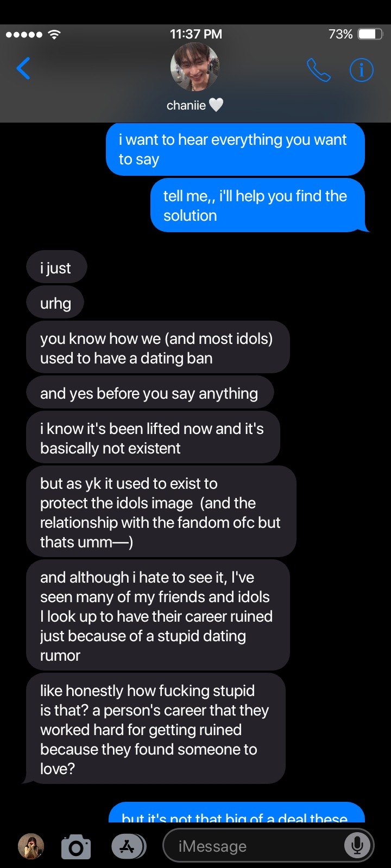The height and width of the screenshot is (868, 391).
Task: Open the camera icon
Action: pos(76,847)
